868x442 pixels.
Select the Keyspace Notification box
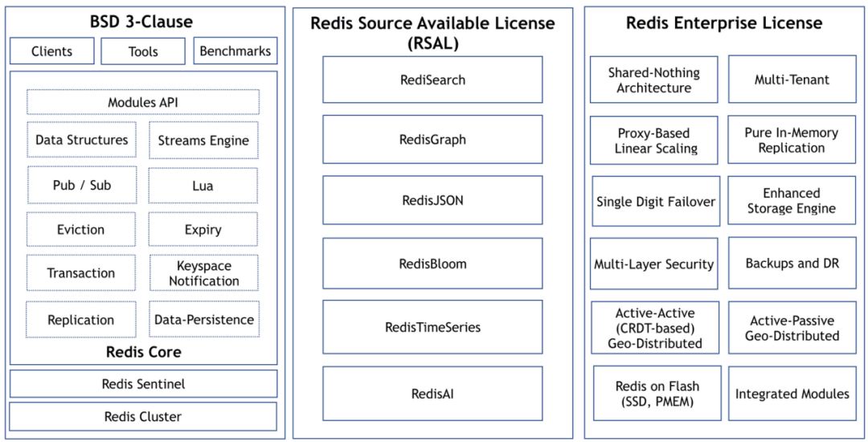[203, 272]
